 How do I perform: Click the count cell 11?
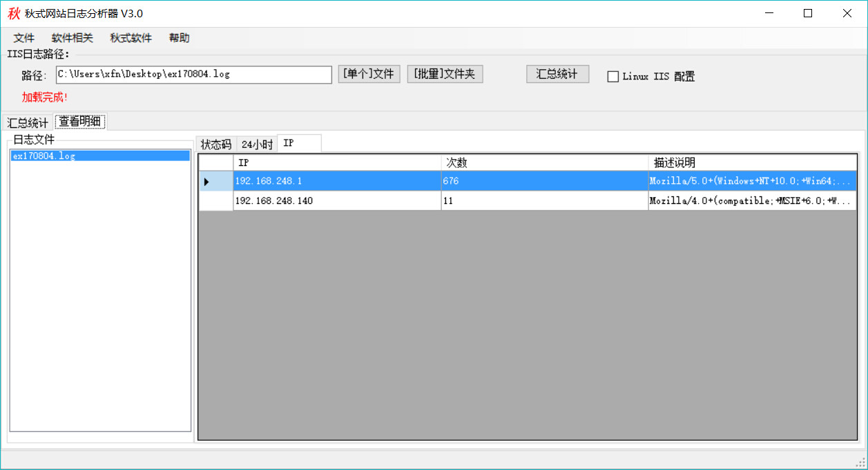click(x=545, y=200)
